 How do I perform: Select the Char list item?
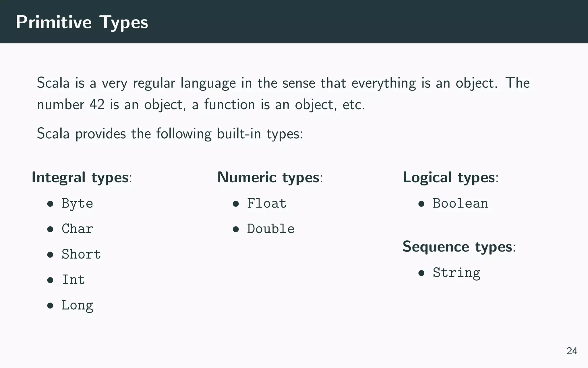(77, 229)
